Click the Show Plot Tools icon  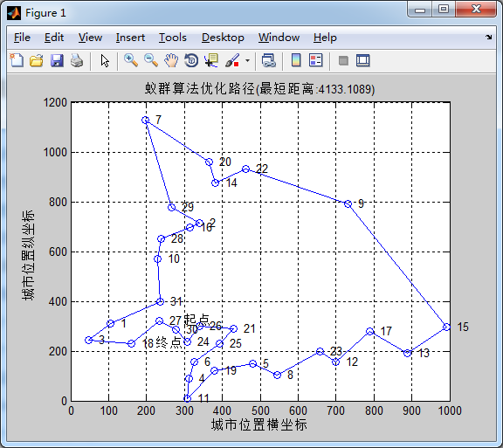[x=362, y=60]
